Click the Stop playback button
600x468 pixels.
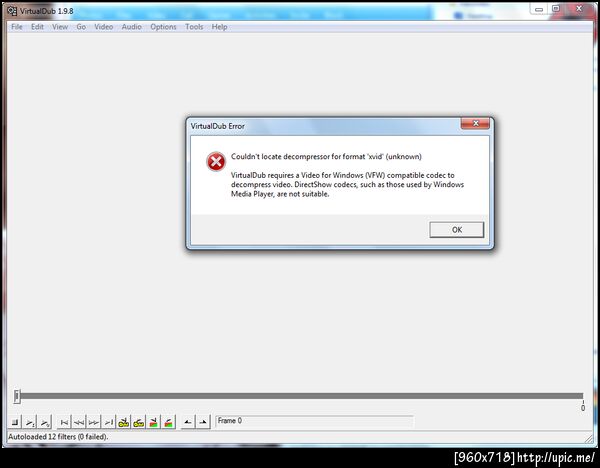point(15,422)
